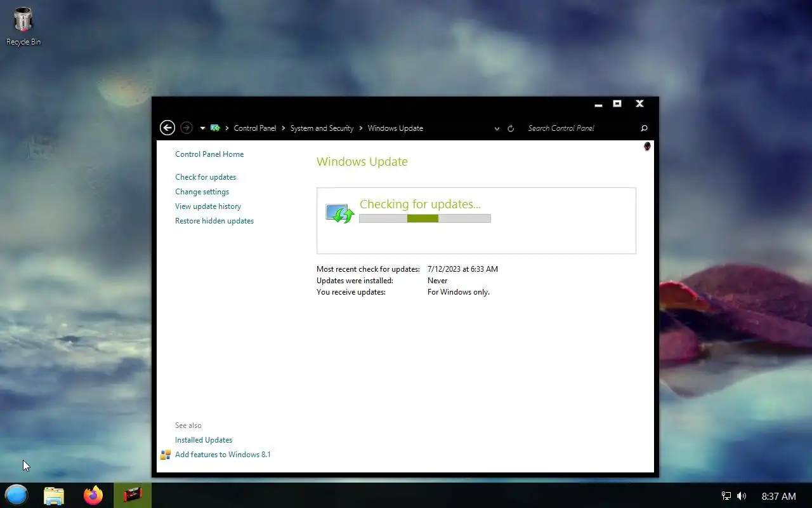Viewport: 812px width, 508px height.
Task: Open File Explorer from taskbar
Action: tap(54, 495)
